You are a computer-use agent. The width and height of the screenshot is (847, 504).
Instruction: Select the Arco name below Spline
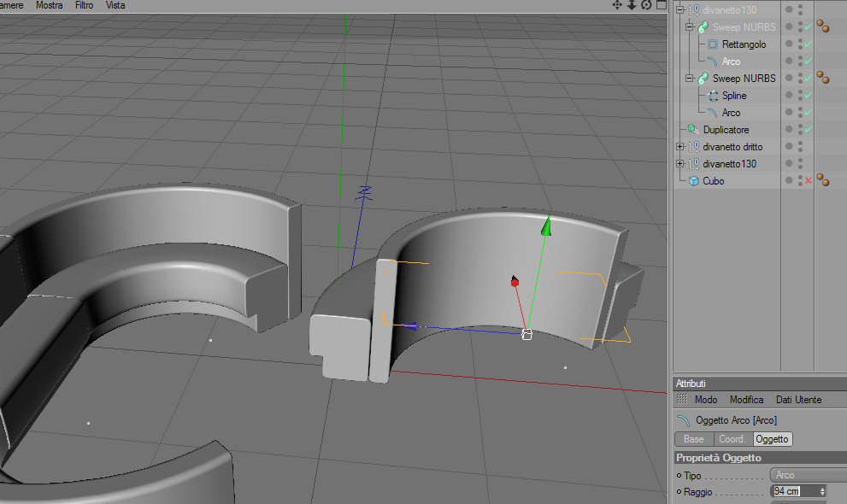point(731,113)
